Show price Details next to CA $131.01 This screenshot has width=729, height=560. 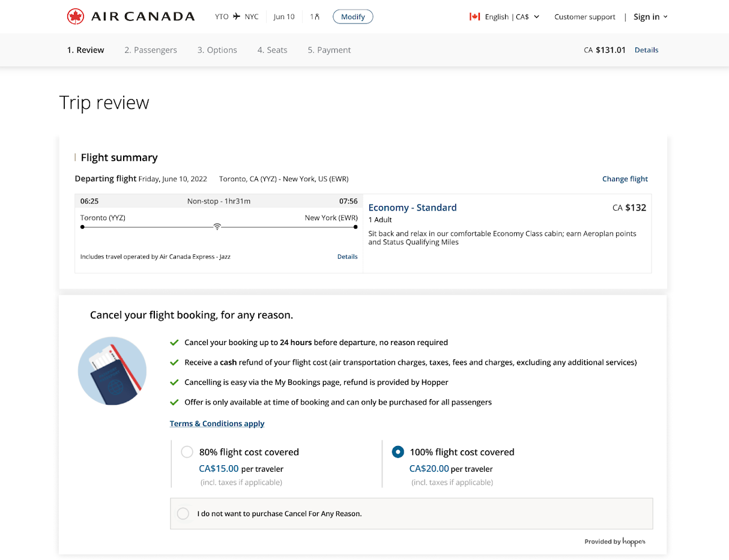click(x=647, y=50)
